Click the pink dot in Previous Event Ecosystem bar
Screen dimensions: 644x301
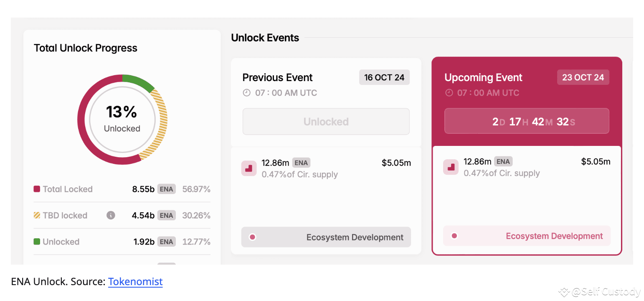coord(252,237)
